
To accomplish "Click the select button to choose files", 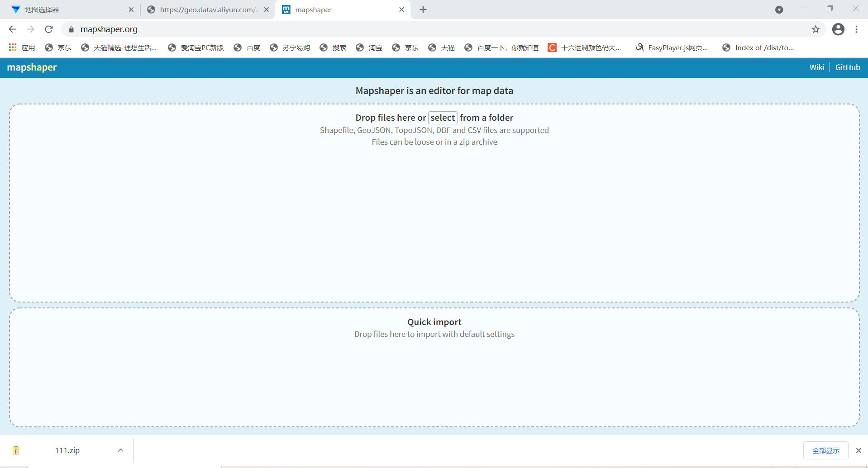I will click(x=443, y=118).
